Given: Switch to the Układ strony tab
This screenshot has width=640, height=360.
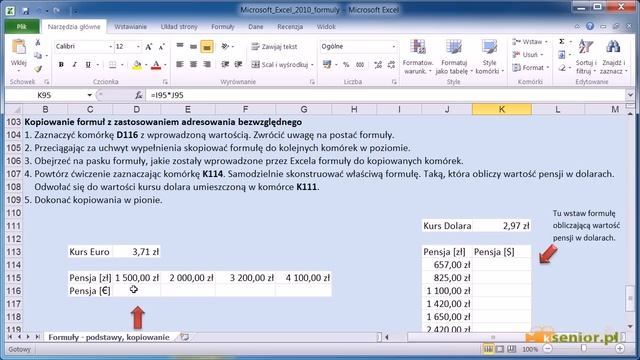Looking at the screenshot, I should [179, 27].
